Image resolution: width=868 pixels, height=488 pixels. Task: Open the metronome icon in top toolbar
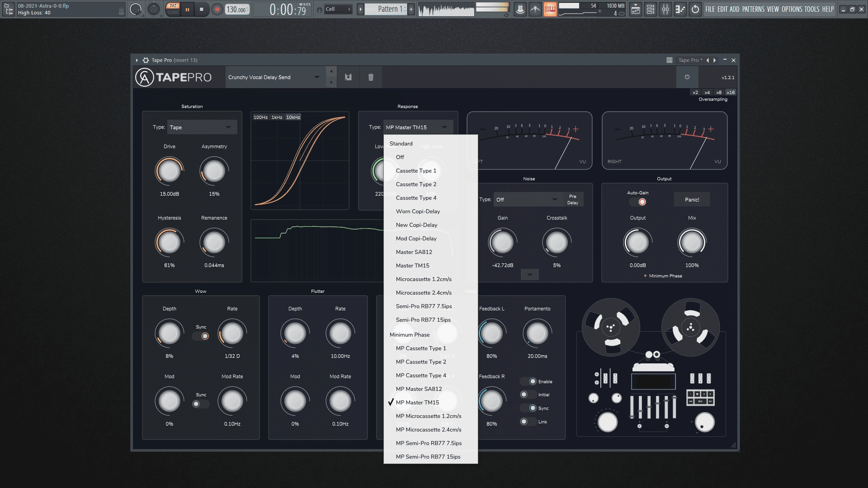click(x=520, y=9)
